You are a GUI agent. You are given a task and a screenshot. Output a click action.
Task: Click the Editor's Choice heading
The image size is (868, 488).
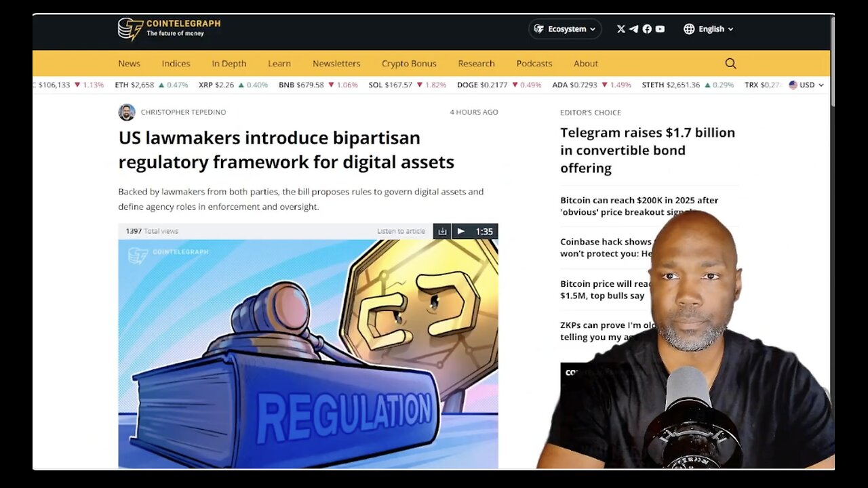point(591,113)
